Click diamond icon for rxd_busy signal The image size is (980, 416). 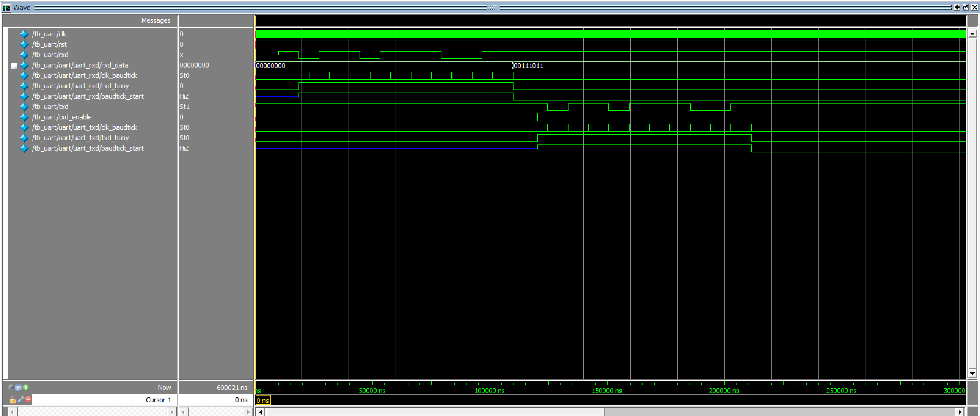(24, 86)
